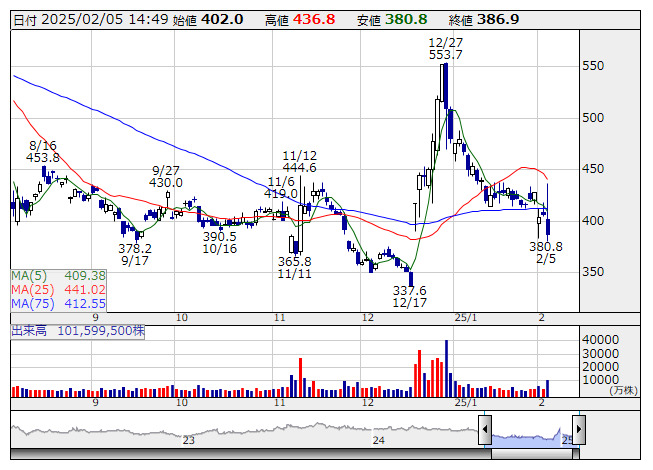The height and width of the screenshot is (470, 653).
Task: Click the highlighted blue range in the navigator
Action: point(531,432)
